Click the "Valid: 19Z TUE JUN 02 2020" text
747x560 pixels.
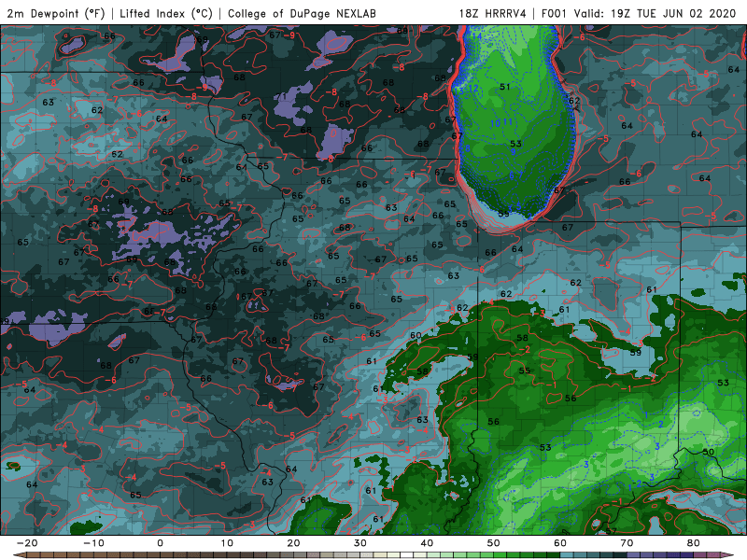point(655,13)
